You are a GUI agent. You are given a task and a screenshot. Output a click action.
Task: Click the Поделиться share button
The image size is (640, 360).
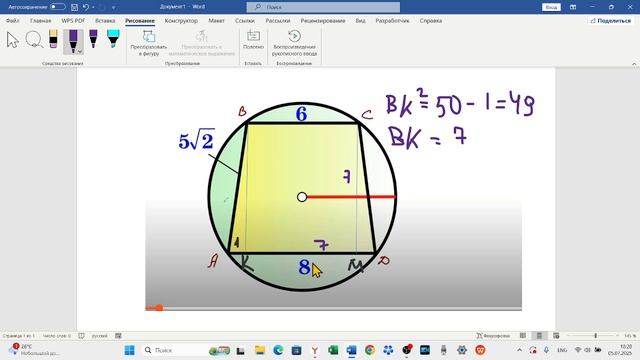(611, 20)
